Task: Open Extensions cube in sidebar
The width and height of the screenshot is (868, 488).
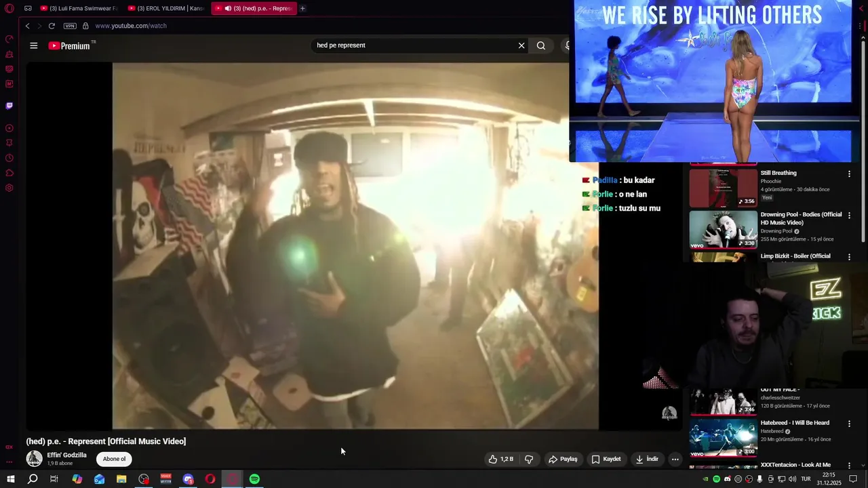Action: (9, 173)
